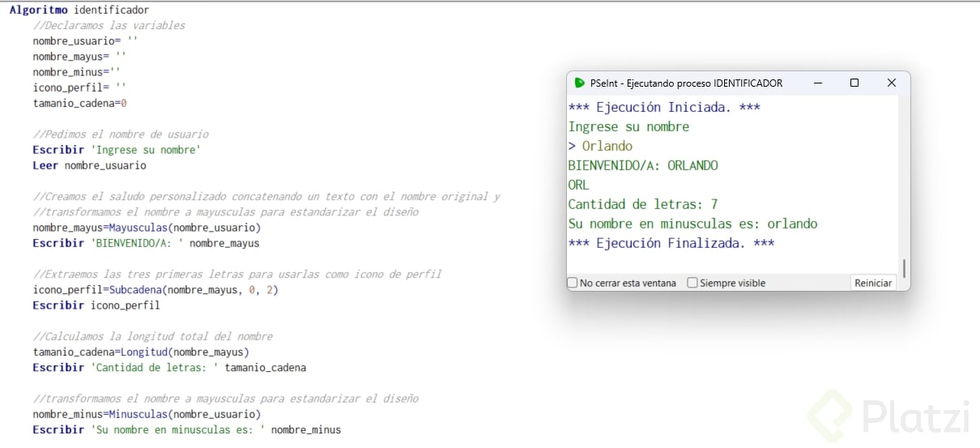Click the 'Ingrese su nombre' console output line

pyautogui.click(x=628, y=126)
